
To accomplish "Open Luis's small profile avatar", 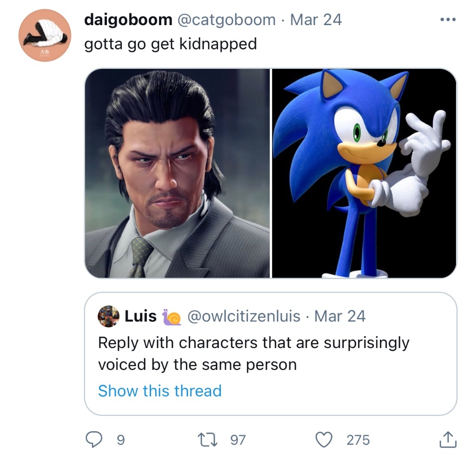I will (108, 316).
